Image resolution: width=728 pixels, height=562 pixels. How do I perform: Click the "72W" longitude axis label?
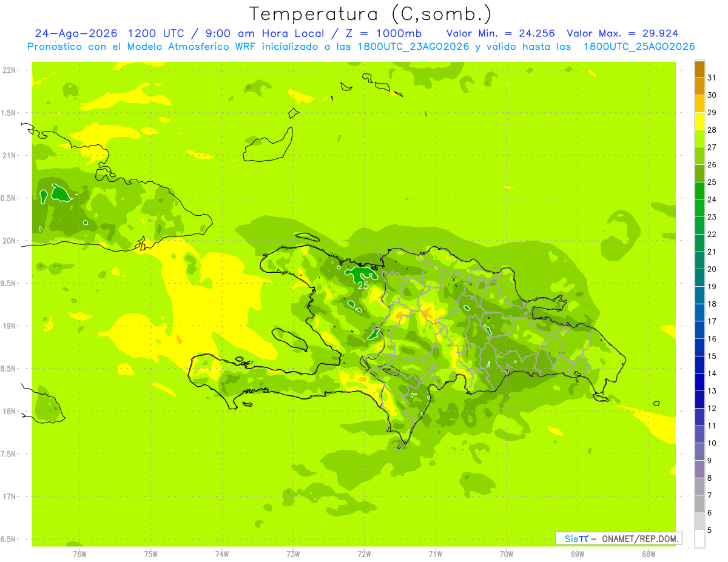click(x=364, y=554)
